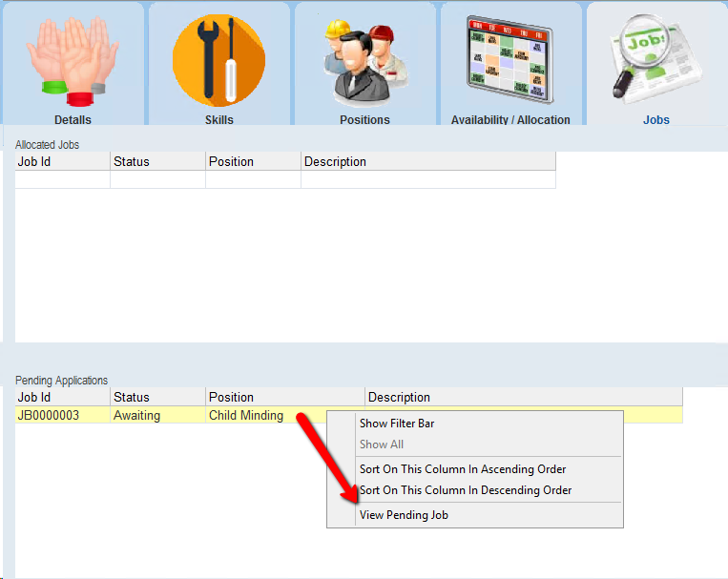Click Status header in Pending Applications
This screenshot has height=579, width=728.
click(157, 397)
